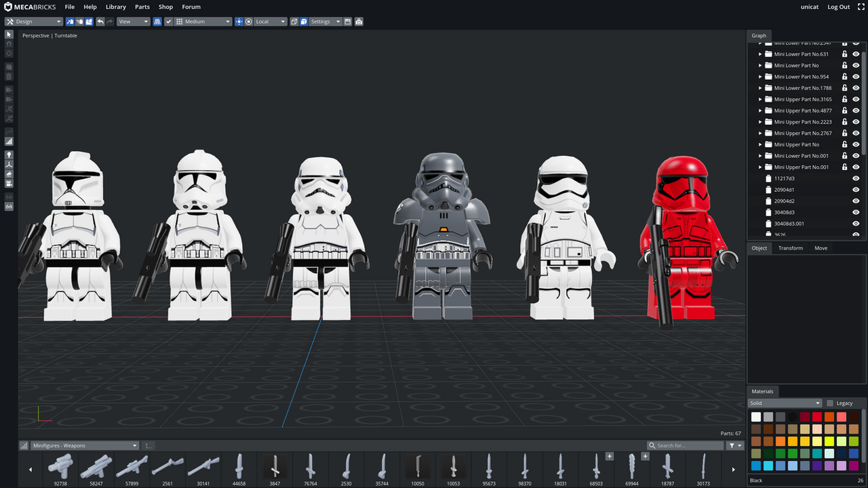The height and width of the screenshot is (488, 868).
Task: Click the filter funnel icon in parts library
Action: tap(735, 445)
